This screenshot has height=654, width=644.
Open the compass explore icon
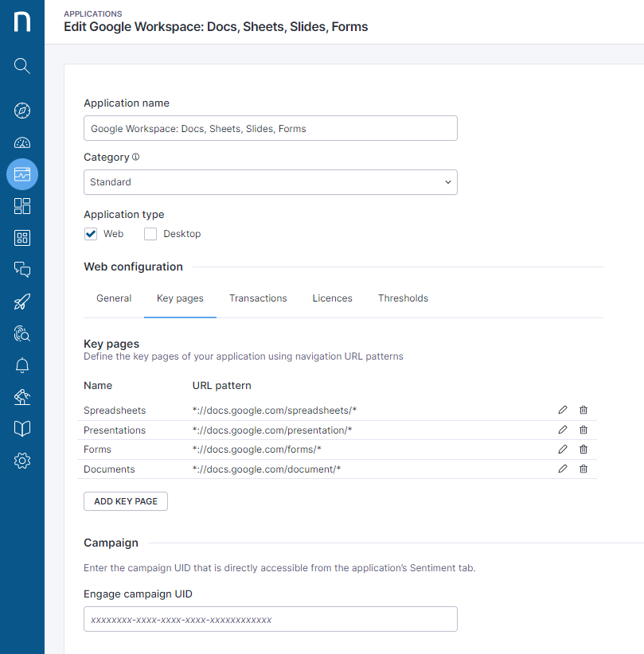[22, 111]
